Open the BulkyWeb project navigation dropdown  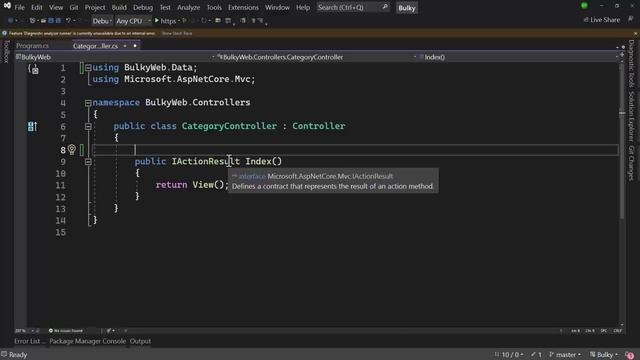[115, 57]
